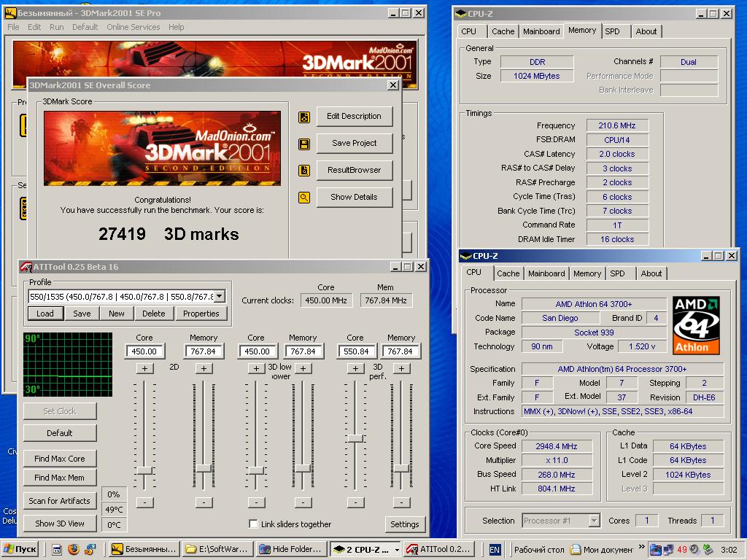The height and width of the screenshot is (560, 747).
Task: Click Show Details button
Action: pyautogui.click(x=354, y=197)
